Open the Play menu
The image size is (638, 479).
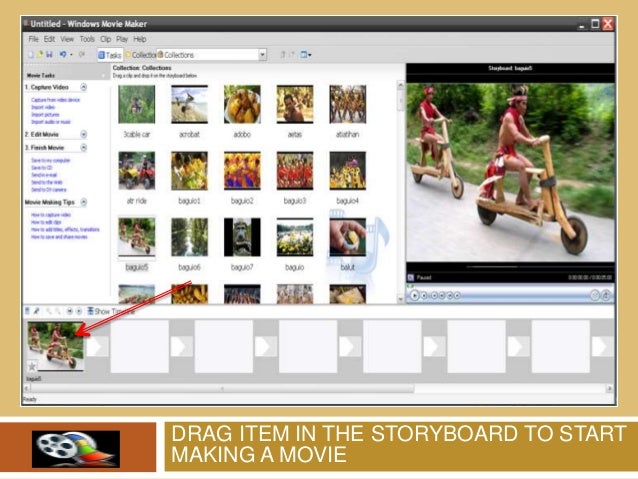click(x=122, y=39)
